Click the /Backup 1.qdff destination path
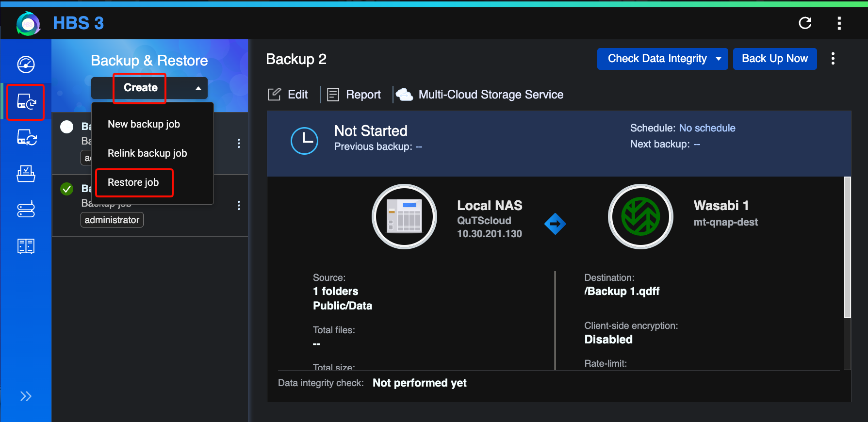Viewport: 868px width, 422px height. tap(622, 291)
